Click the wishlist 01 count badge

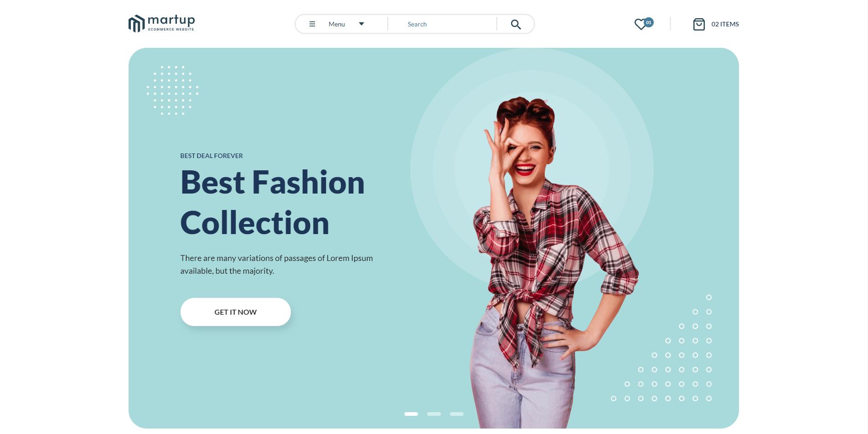(649, 22)
